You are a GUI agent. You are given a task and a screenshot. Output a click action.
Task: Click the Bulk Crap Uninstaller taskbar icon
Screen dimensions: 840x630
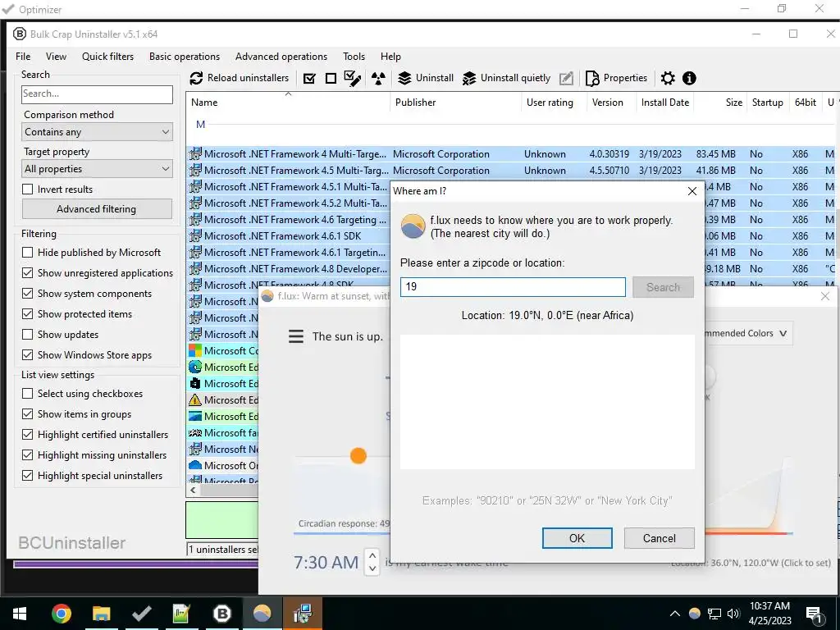pyautogui.click(x=221, y=614)
